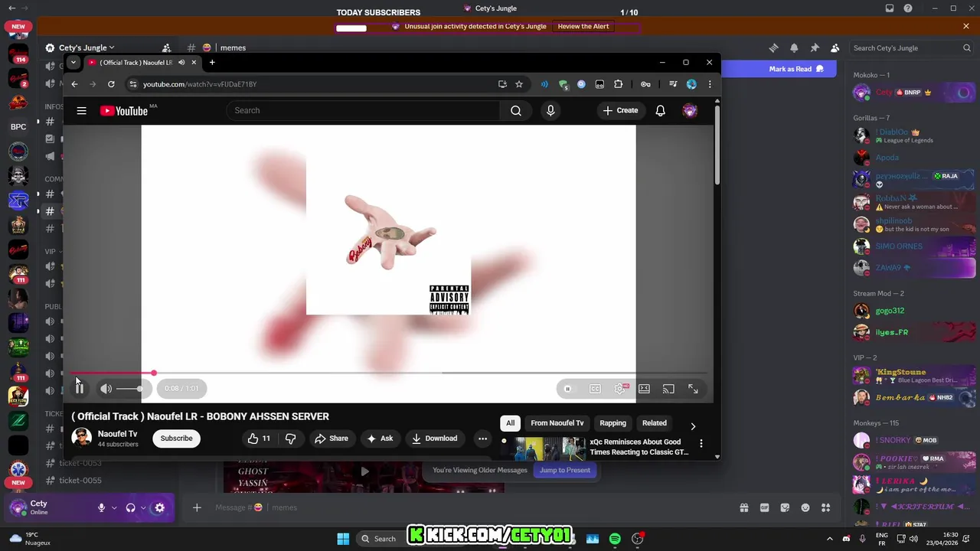Image resolution: width=980 pixels, height=551 pixels.
Task: Open Discord user settings gear
Action: point(159,507)
